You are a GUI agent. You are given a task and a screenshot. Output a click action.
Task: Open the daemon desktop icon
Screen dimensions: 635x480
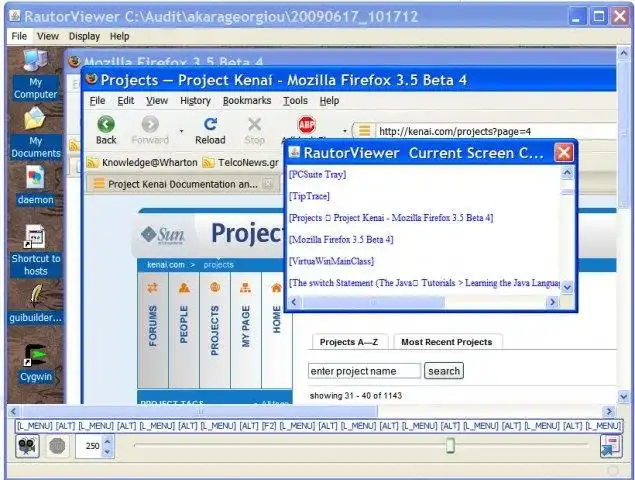pyautogui.click(x=35, y=186)
